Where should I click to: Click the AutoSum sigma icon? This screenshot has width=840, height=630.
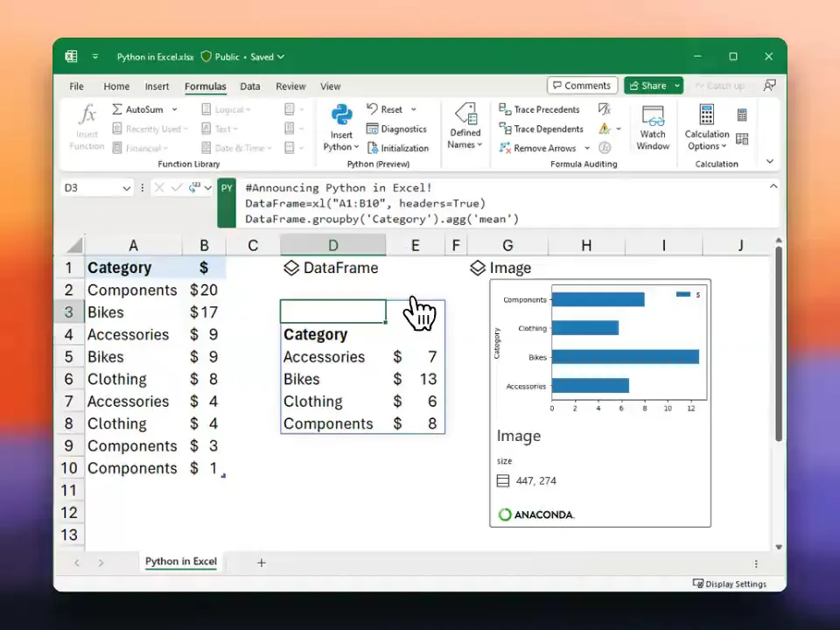117,109
